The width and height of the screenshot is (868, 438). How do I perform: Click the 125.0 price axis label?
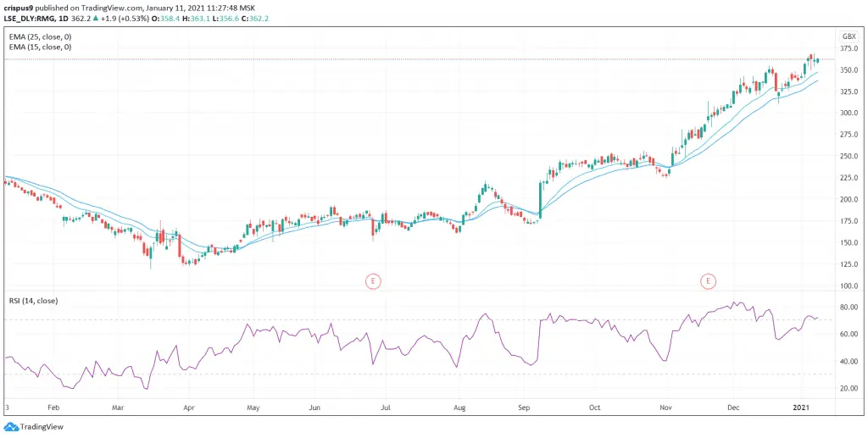pyautogui.click(x=850, y=264)
